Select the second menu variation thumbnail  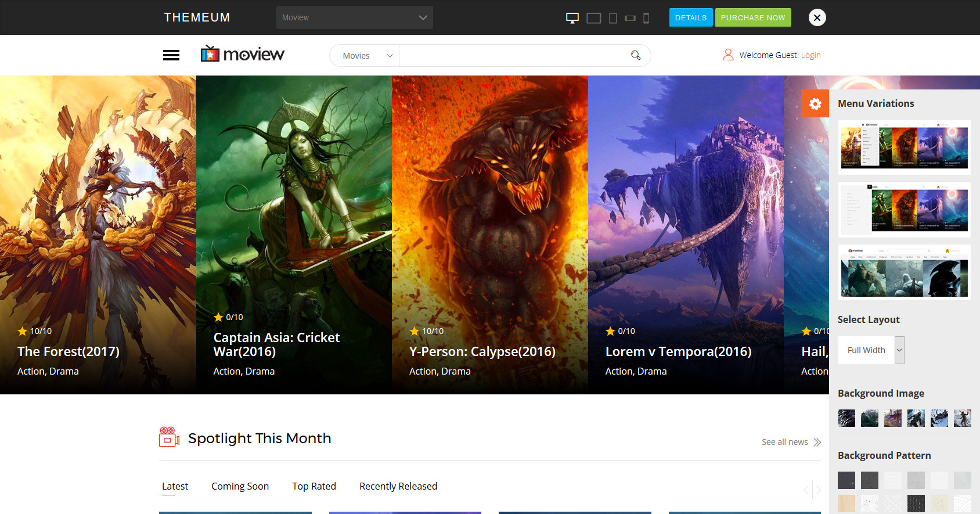[x=904, y=210]
